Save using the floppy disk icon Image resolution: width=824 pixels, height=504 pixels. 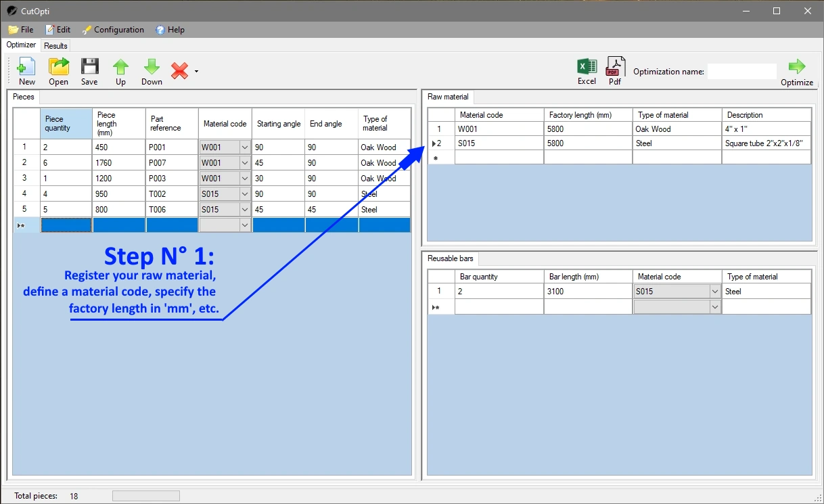point(89,68)
